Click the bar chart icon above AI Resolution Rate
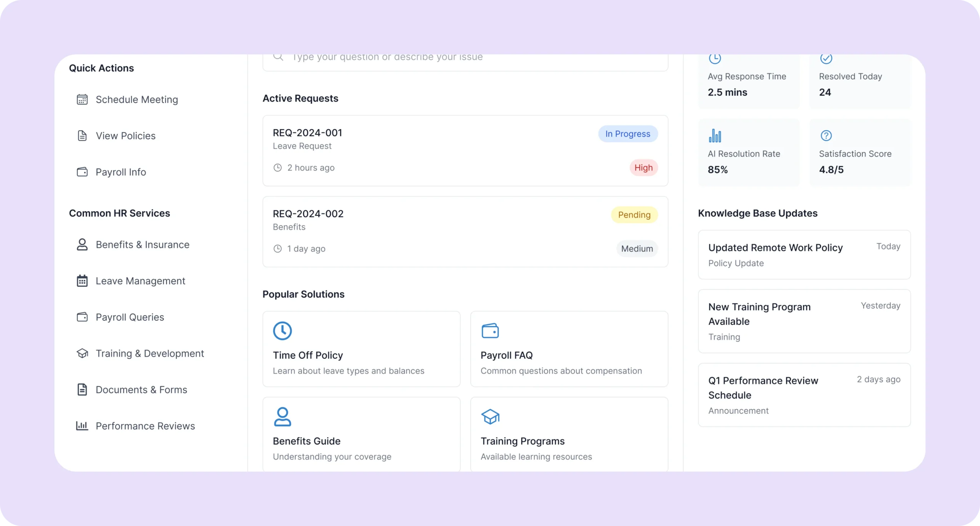This screenshot has height=526, width=980. tap(715, 135)
